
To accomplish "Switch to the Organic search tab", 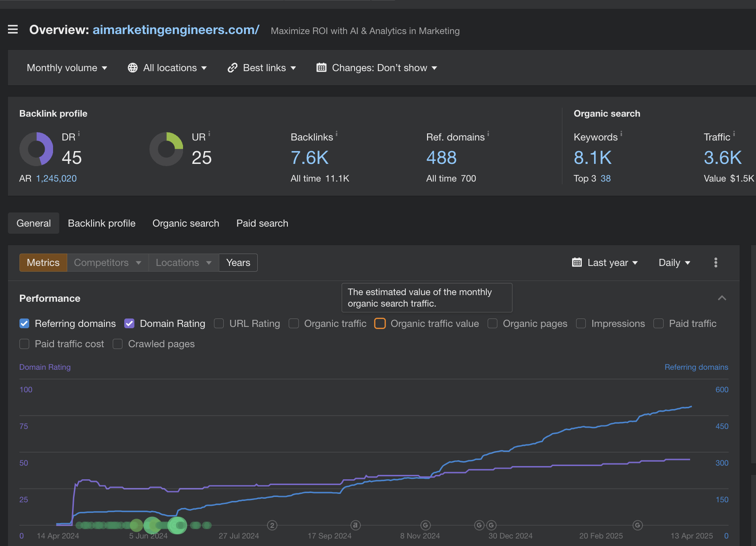I will [186, 223].
